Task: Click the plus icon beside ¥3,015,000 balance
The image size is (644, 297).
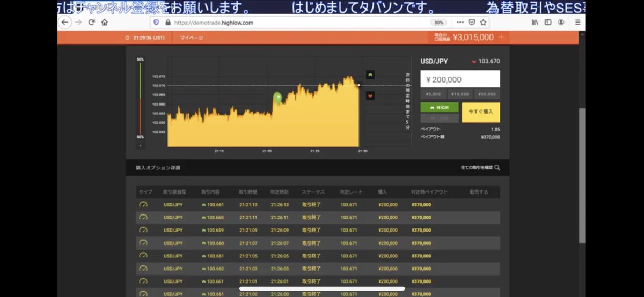Action: [501, 37]
